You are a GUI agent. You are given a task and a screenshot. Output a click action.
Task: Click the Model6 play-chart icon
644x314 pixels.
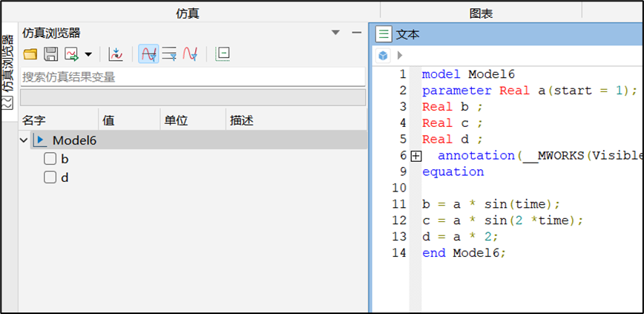[x=40, y=140]
